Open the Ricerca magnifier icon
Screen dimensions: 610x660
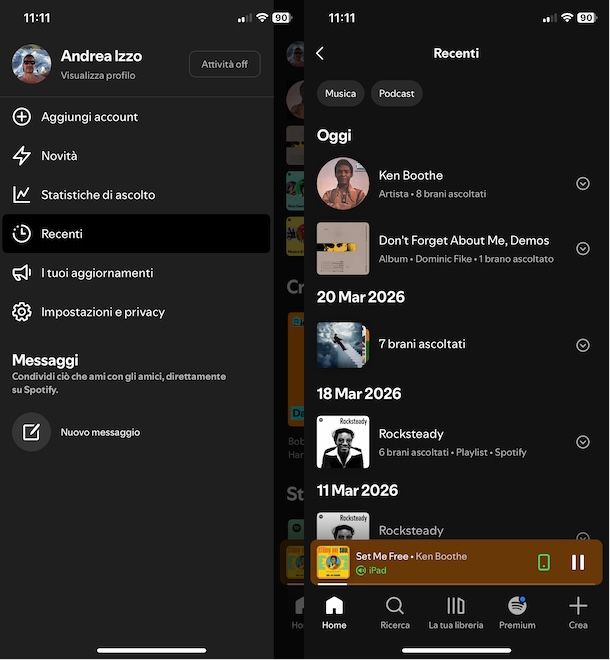pyautogui.click(x=394, y=606)
